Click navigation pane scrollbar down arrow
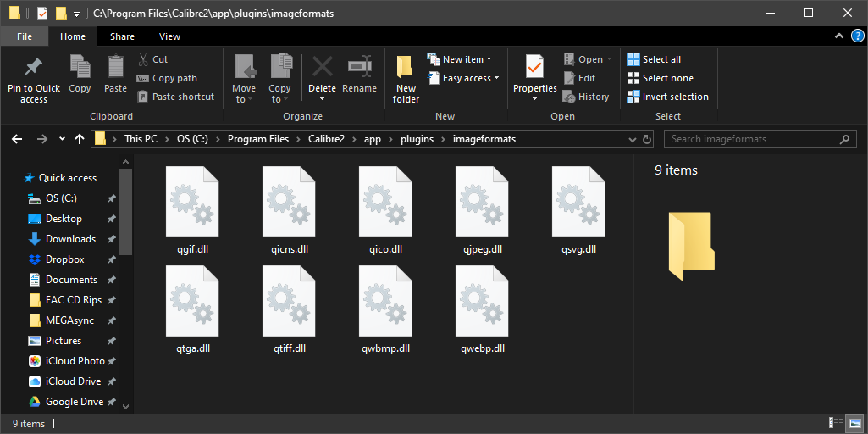This screenshot has width=868, height=434. (125, 406)
